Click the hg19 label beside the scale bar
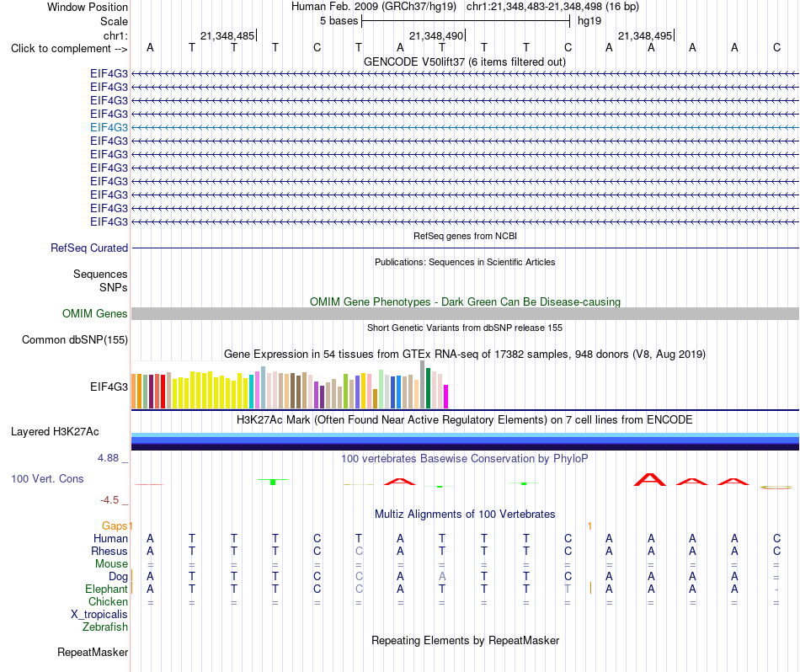Image resolution: width=800 pixels, height=672 pixels. click(x=589, y=21)
